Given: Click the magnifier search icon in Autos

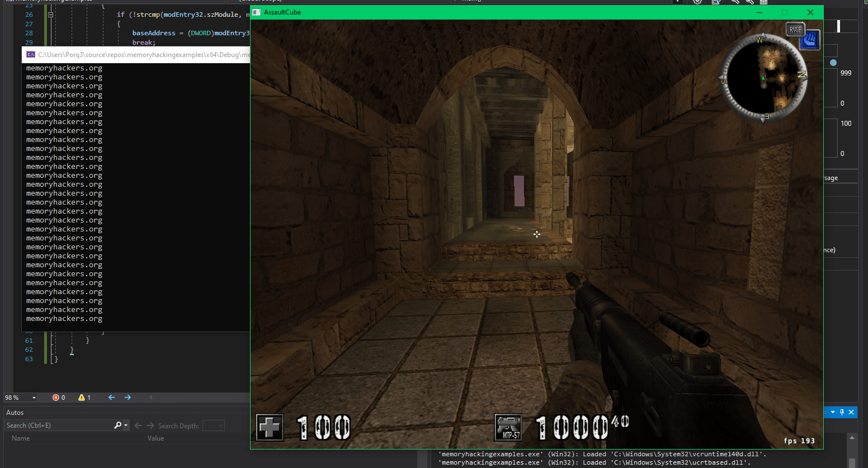Looking at the screenshot, I should 117,426.
